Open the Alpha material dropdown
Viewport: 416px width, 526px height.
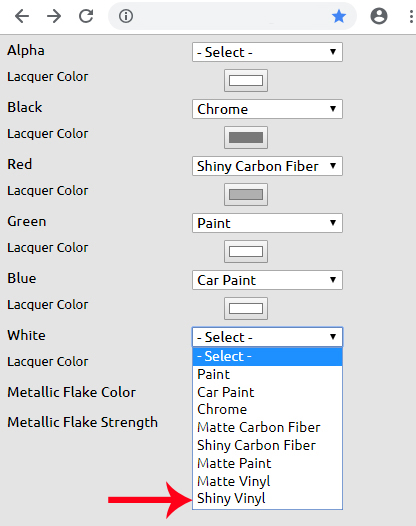[267, 52]
